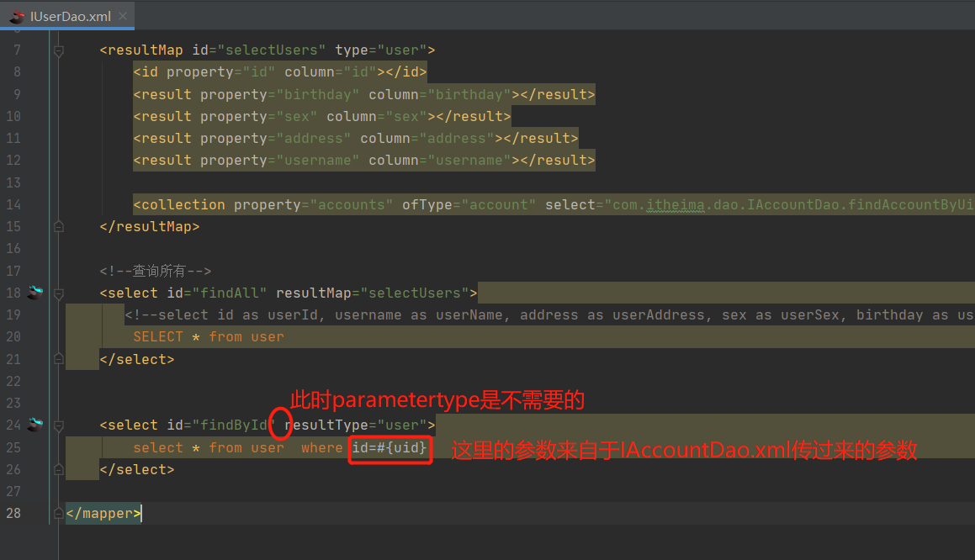Place cursor on 'SELECT * from user'
The height and width of the screenshot is (560, 975).
coord(209,337)
